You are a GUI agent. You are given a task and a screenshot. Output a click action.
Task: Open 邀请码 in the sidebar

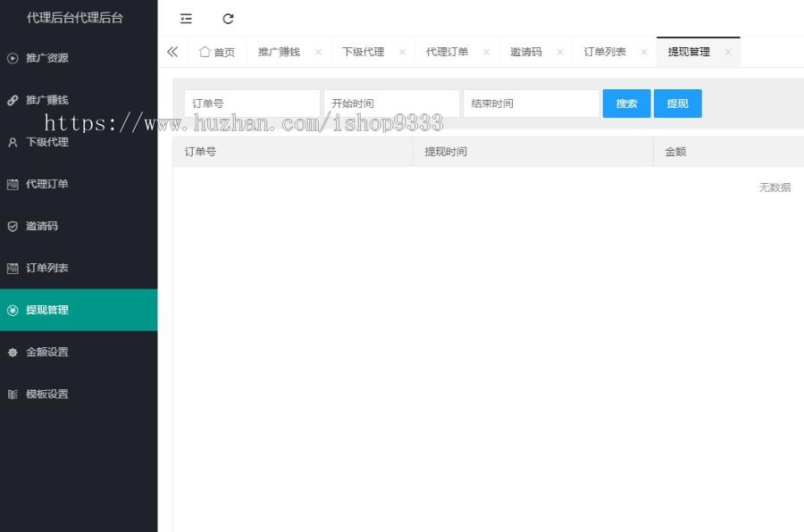(79, 226)
